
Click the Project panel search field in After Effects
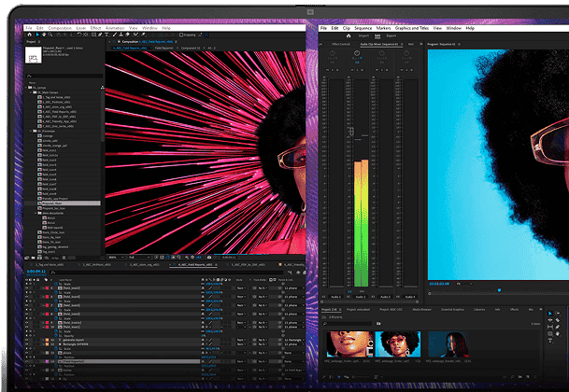click(x=64, y=77)
